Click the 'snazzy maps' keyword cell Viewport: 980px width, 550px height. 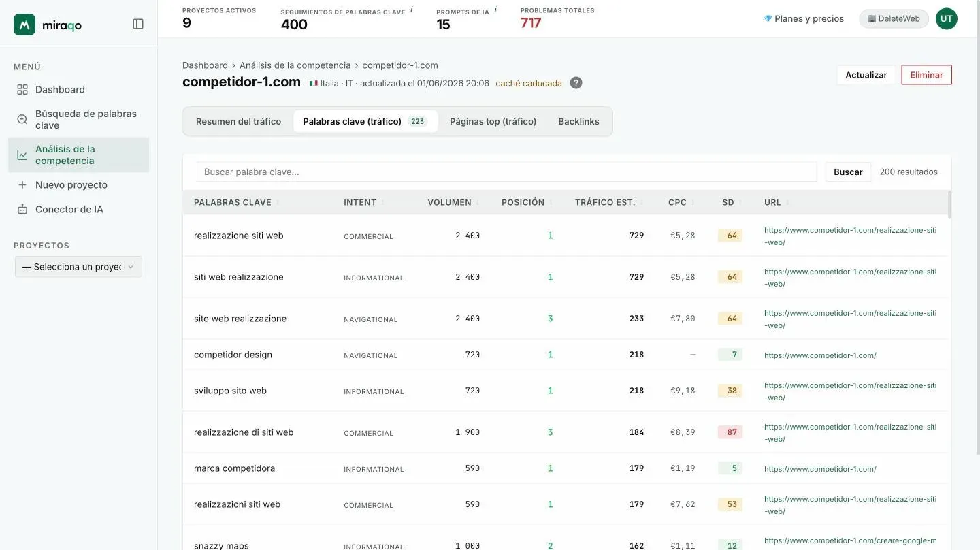coord(221,545)
